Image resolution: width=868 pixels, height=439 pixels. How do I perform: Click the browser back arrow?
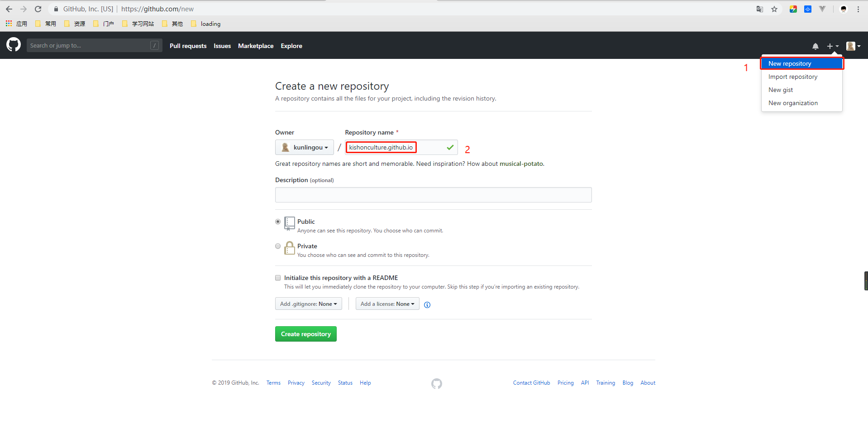pyautogui.click(x=9, y=9)
